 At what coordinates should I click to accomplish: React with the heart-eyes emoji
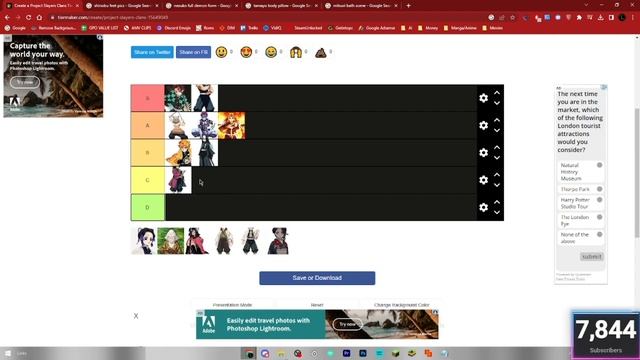(246, 52)
